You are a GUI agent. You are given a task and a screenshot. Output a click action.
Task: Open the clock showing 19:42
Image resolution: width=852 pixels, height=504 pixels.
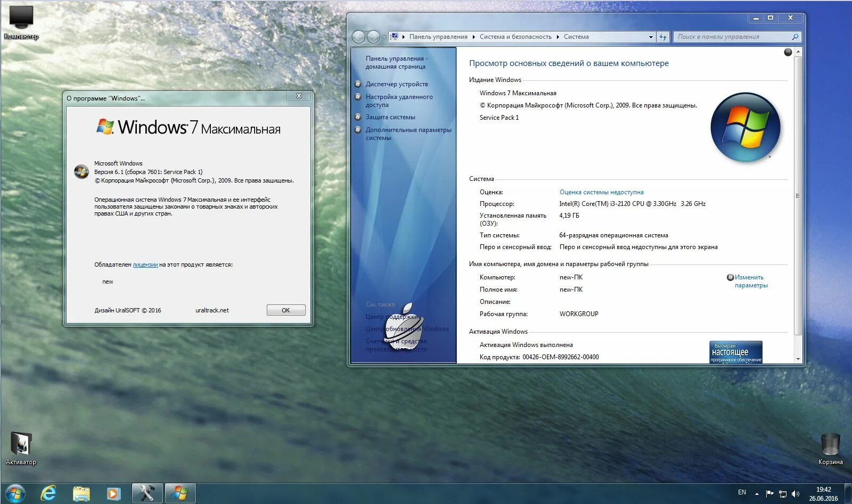coord(823,494)
